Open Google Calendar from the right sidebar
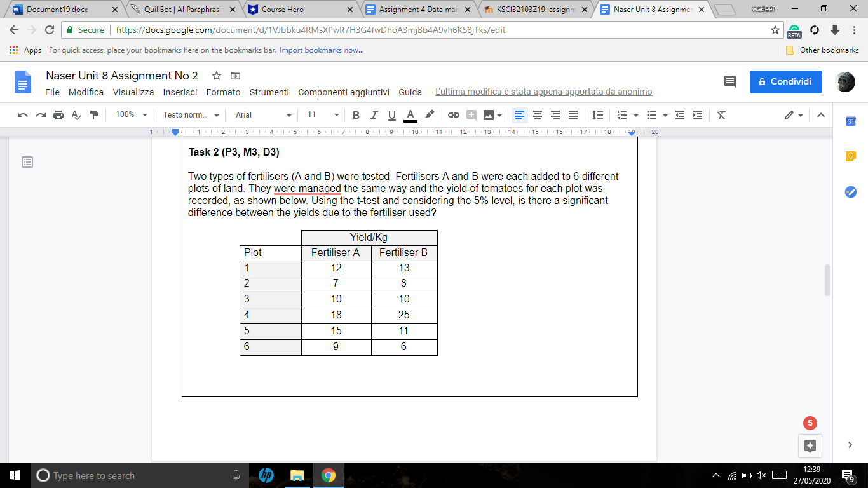The width and height of the screenshot is (868, 488). (x=850, y=121)
